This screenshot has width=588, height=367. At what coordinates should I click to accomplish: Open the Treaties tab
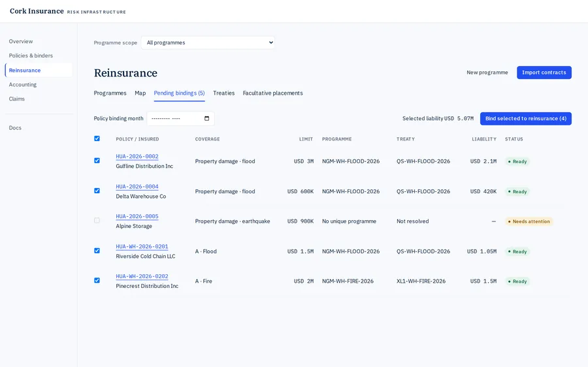point(224,93)
